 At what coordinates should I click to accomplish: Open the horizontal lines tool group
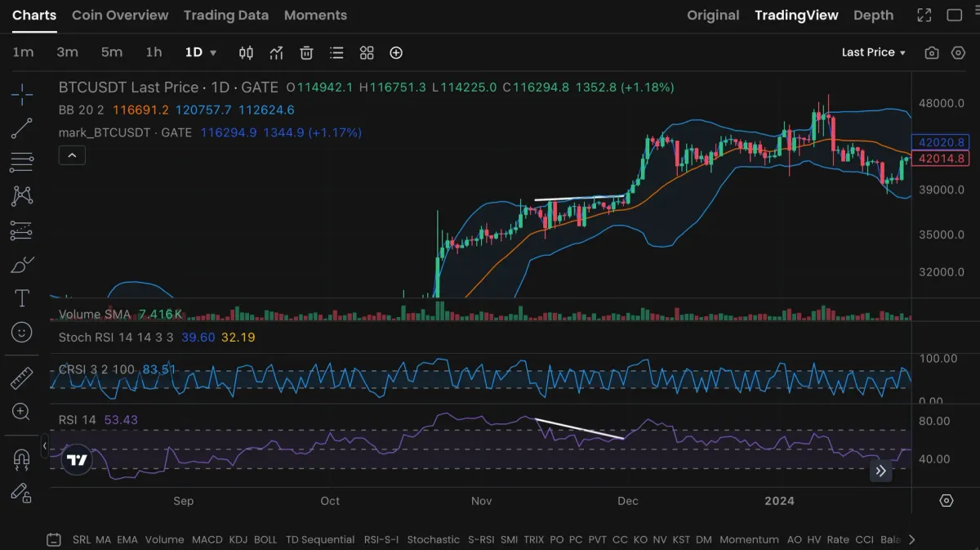[x=22, y=162]
